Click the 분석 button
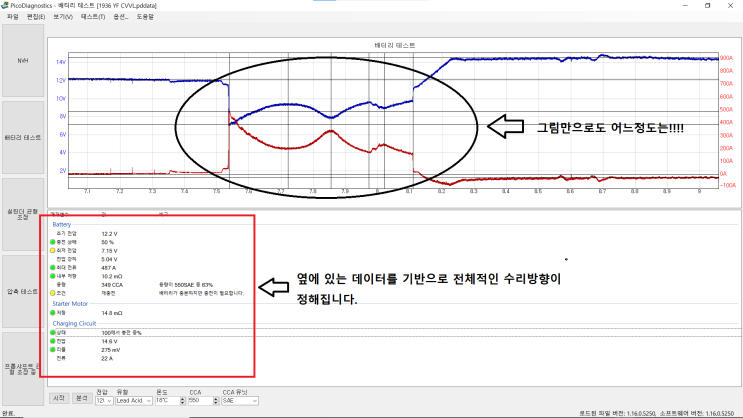 click(x=82, y=398)
